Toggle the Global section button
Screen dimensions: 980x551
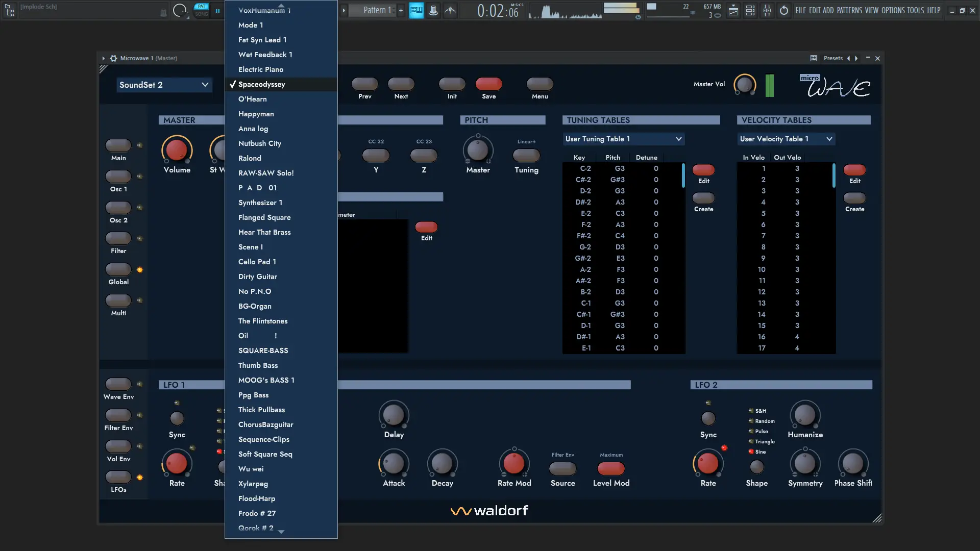tap(118, 269)
